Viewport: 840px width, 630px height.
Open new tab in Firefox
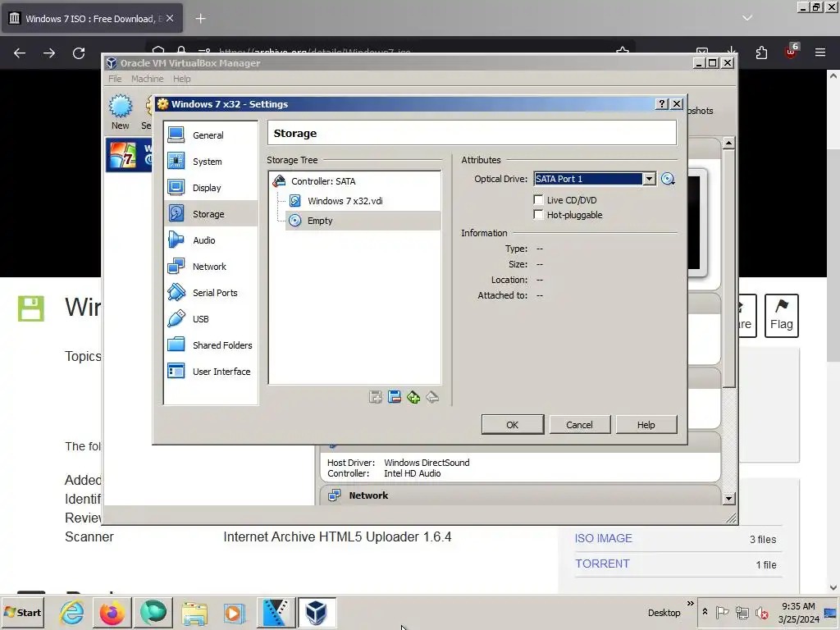[x=200, y=19]
